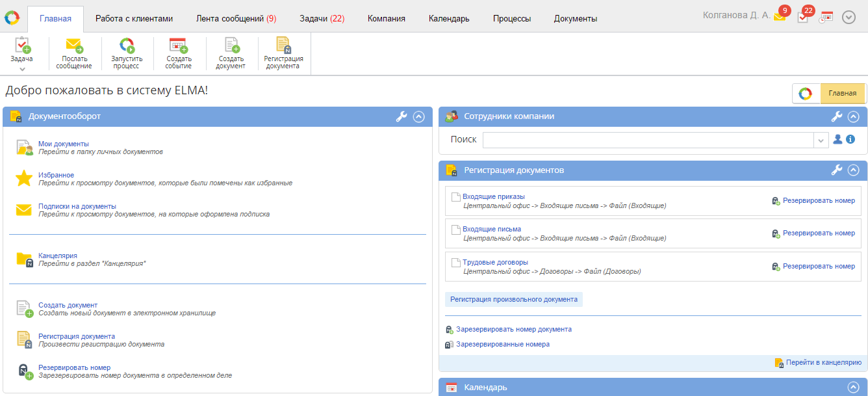The image size is (868, 396).
Task: Open the Процессы tab
Action: coord(512,19)
